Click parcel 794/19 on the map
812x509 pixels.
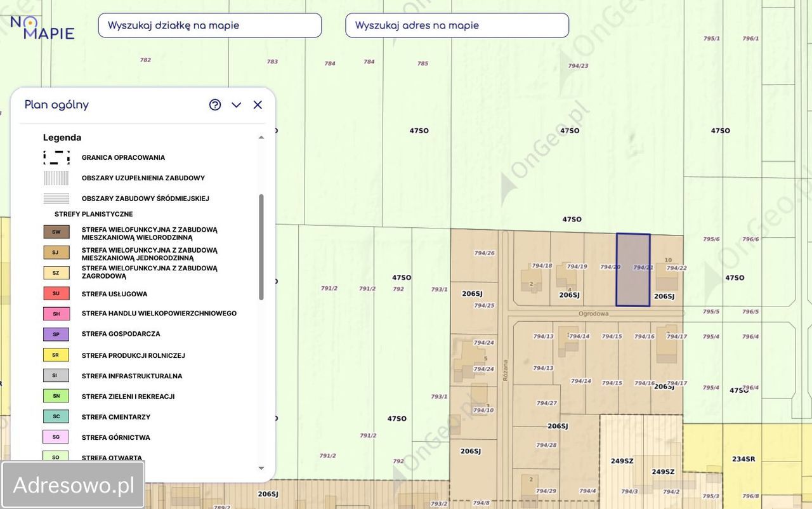567,270
